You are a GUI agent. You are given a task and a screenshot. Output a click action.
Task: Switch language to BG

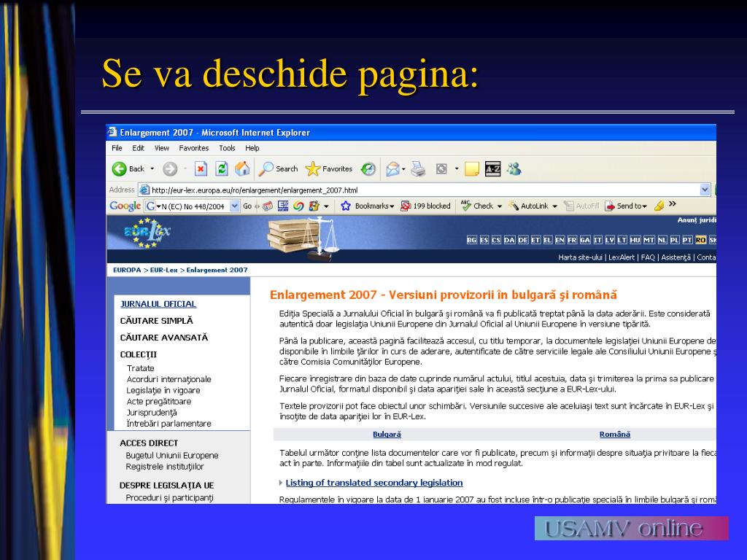pyautogui.click(x=472, y=240)
